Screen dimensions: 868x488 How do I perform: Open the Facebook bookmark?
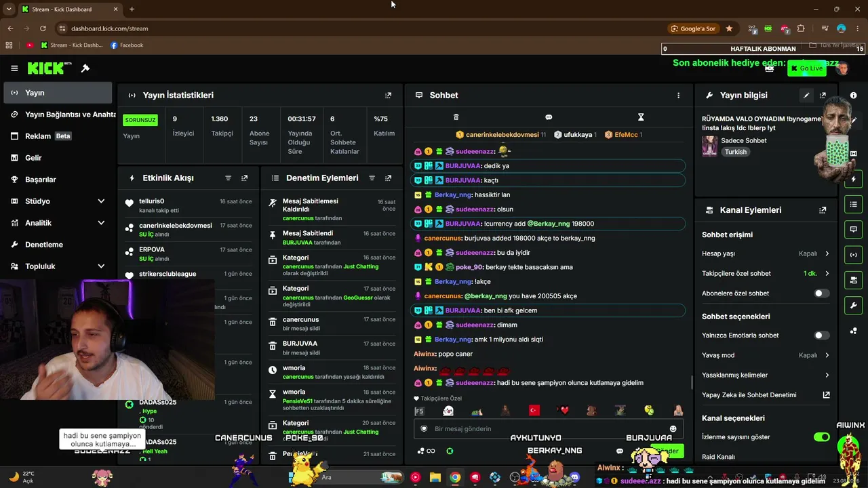[127, 45]
